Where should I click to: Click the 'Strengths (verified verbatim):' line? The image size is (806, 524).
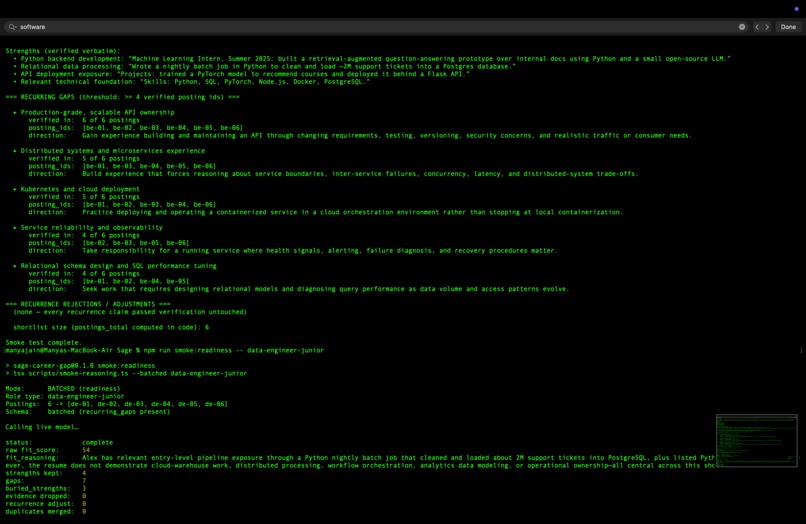(63, 51)
